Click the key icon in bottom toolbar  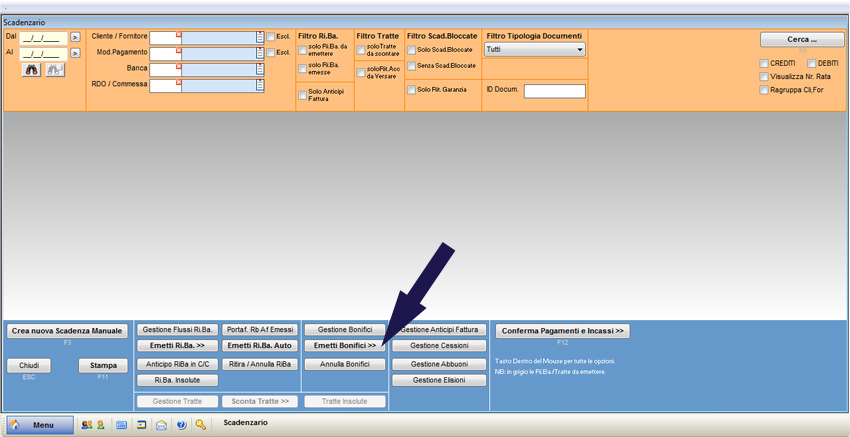point(201,425)
